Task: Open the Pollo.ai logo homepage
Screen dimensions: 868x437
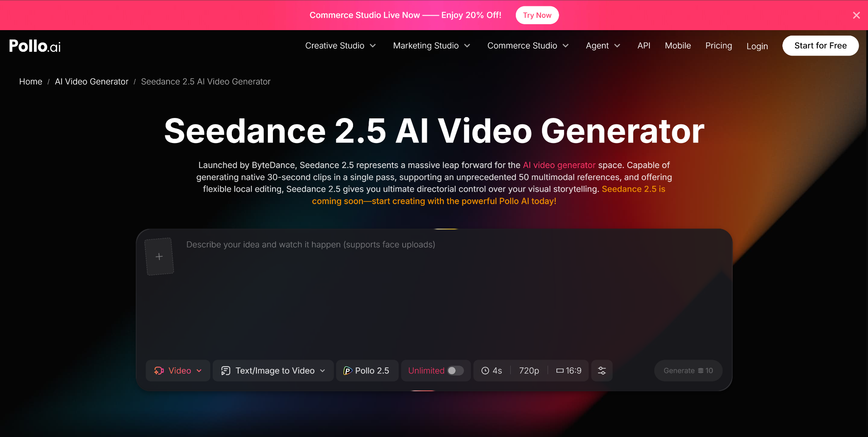Action: coord(35,46)
